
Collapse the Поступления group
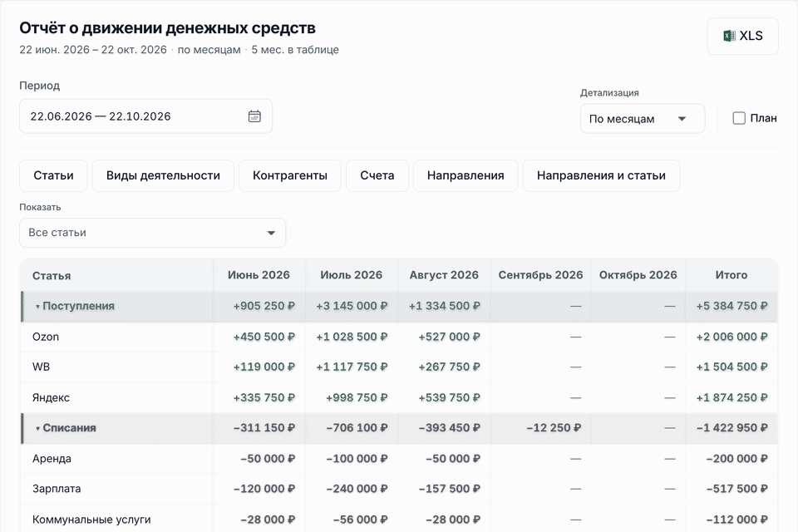(x=37, y=307)
